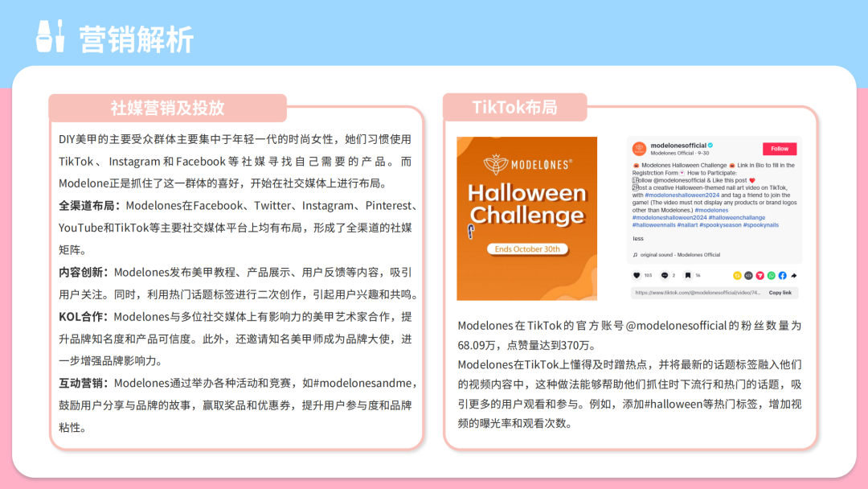Click the Halloween Challenge orange poster image
The width and height of the screenshot is (868, 489).
[526, 218]
